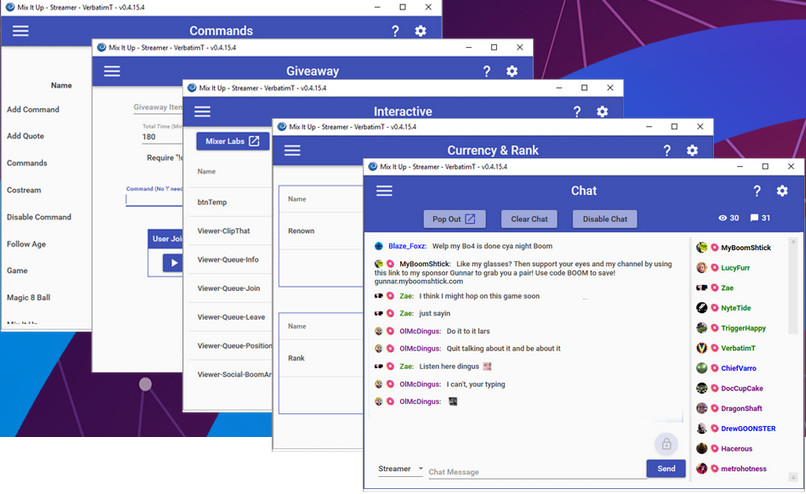
Task: Open help in the Chat window
Action: click(757, 191)
